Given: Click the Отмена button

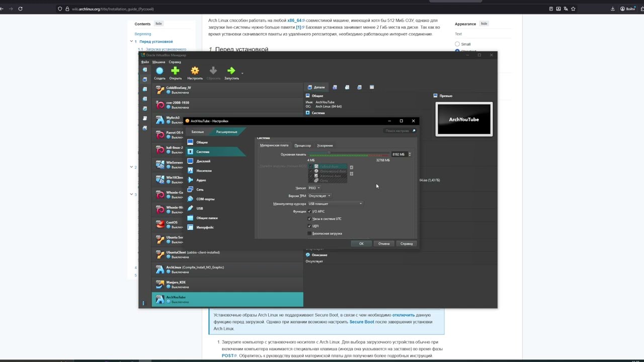Looking at the screenshot, I should coord(384,244).
